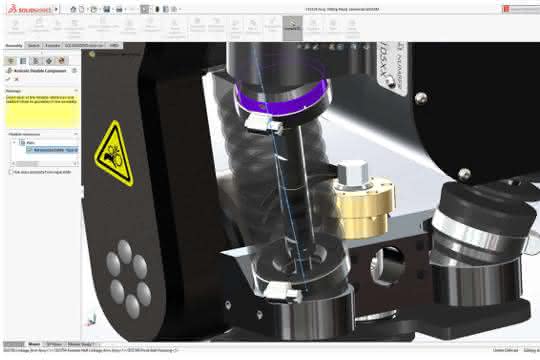
Task: Open the SolidWorks menu flyout arrow
Action: pyautogui.click(x=56, y=9)
